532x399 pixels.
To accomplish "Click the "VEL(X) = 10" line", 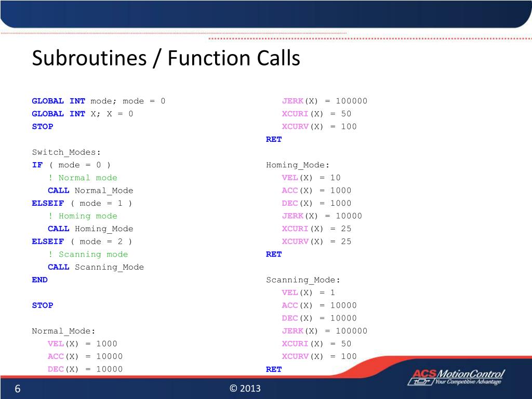I will pyautogui.click(x=311, y=178).
